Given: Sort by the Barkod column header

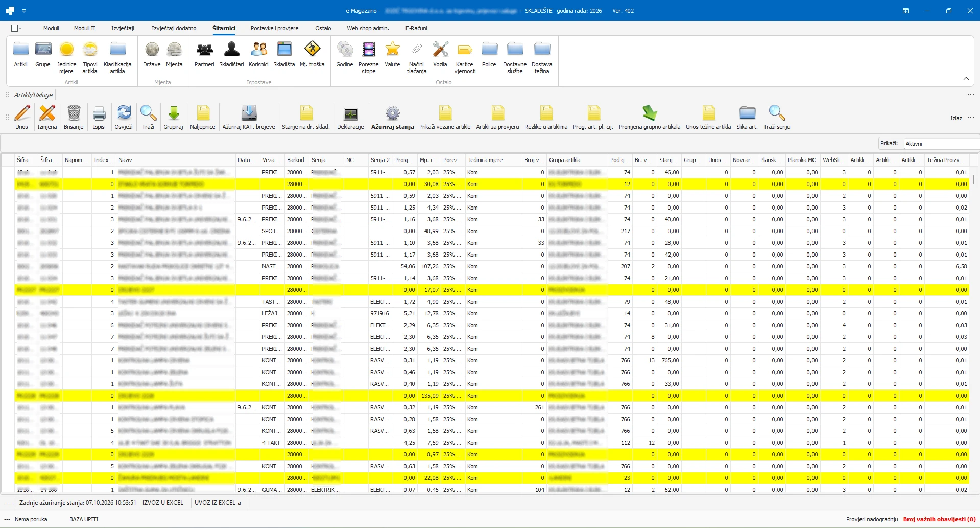Looking at the screenshot, I should coord(297,160).
